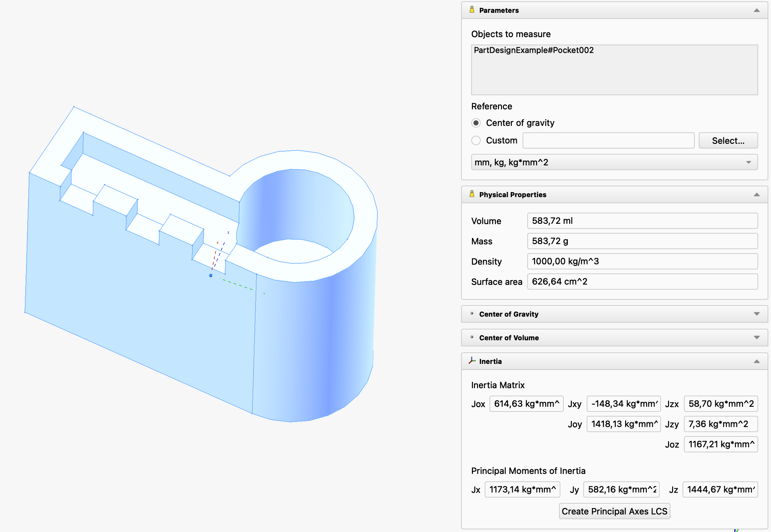
Task: Click the blue center of gravity point
Action: 211,275
